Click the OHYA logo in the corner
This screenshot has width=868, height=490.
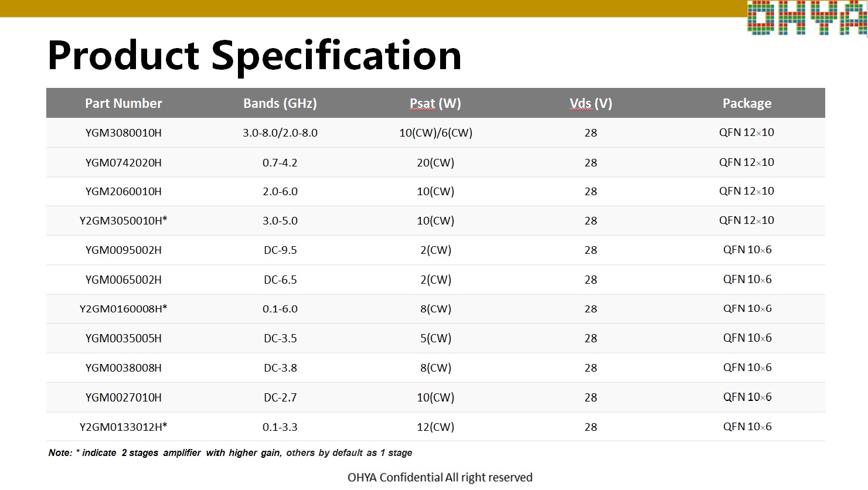click(x=807, y=19)
